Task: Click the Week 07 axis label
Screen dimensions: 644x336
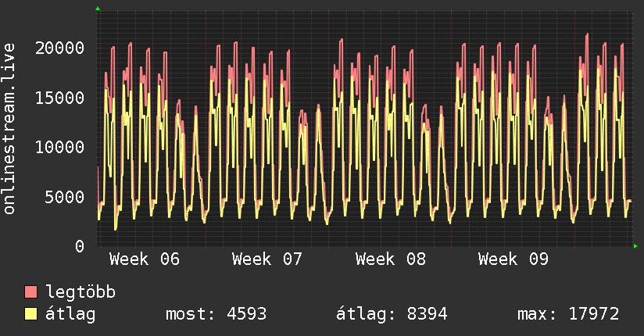Action: tap(267, 259)
